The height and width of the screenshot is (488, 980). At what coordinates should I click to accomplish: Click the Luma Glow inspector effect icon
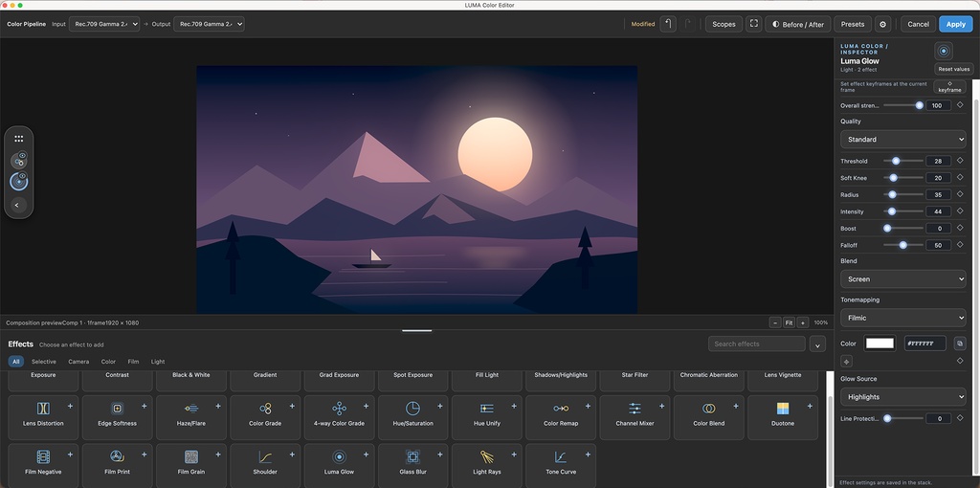pyautogui.click(x=944, y=51)
